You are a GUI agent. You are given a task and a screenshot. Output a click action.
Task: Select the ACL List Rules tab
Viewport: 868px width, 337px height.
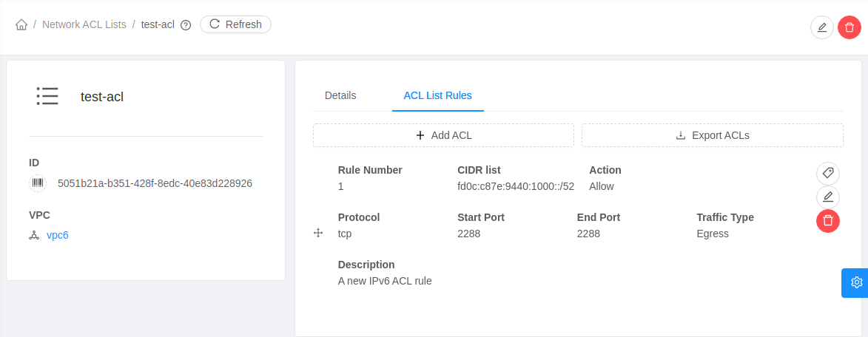tap(437, 95)
